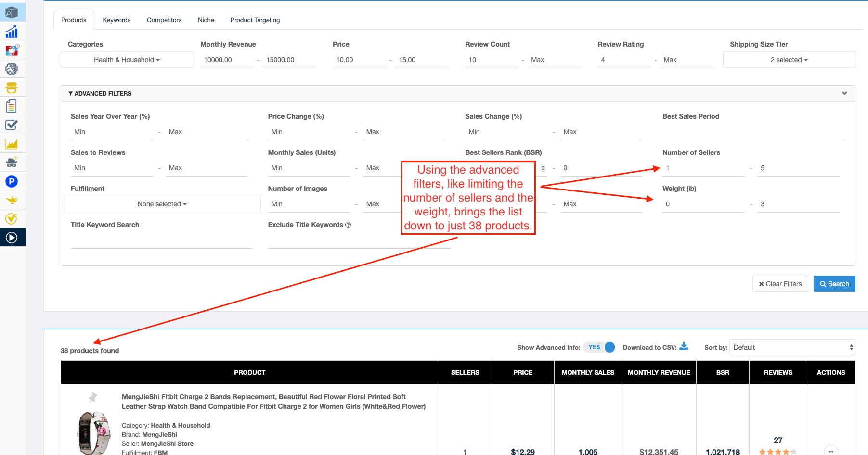
Task: Click Price Change (%) Max field
Action: point(404,132)
